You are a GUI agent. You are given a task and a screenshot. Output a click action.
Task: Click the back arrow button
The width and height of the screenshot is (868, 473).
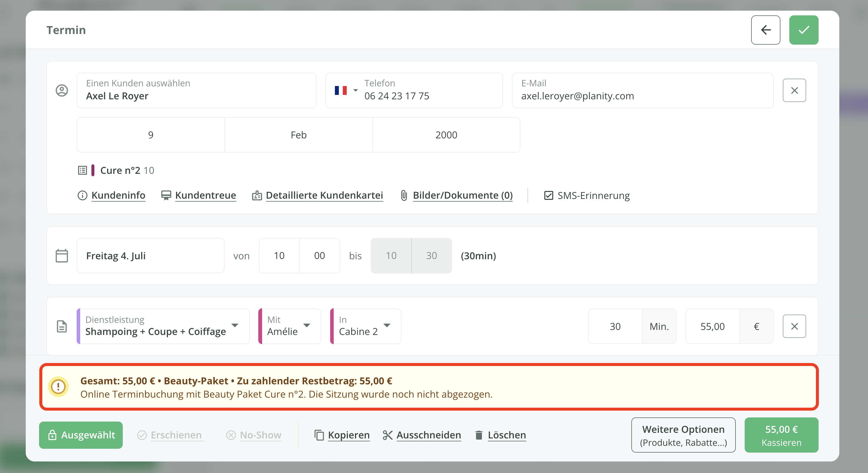[x=765, y=30]
